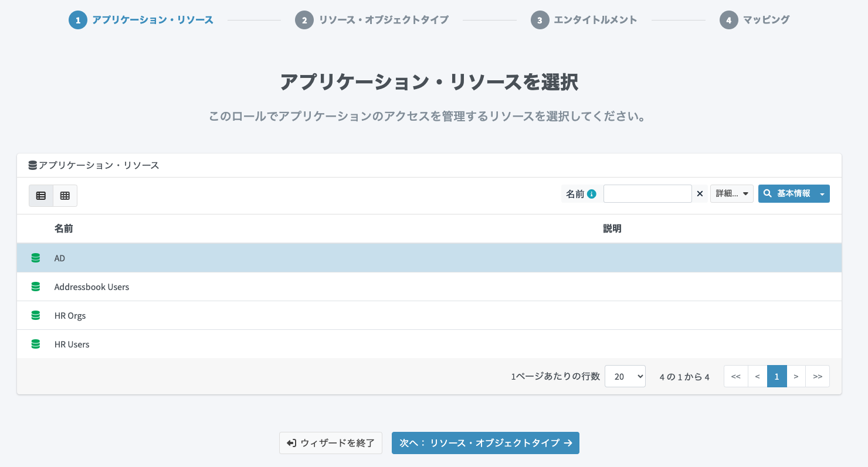Select the HR Orgs row
The image size is (868, 467).
tap(429, 315)
